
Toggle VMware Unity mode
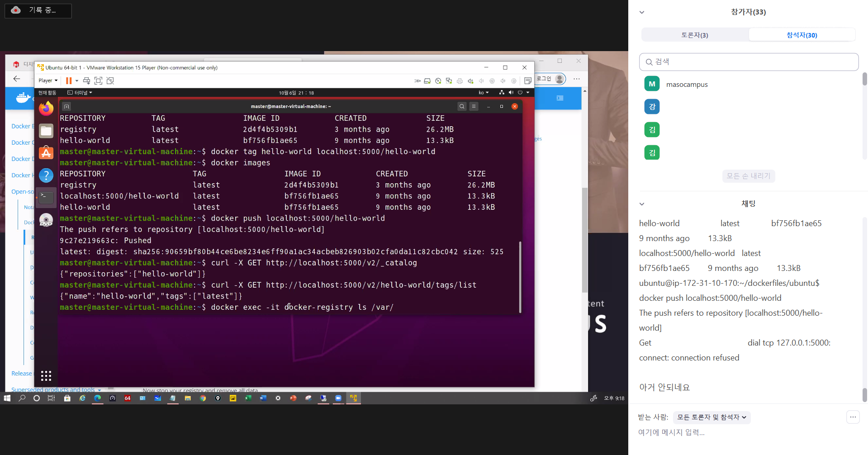(110, 81)
